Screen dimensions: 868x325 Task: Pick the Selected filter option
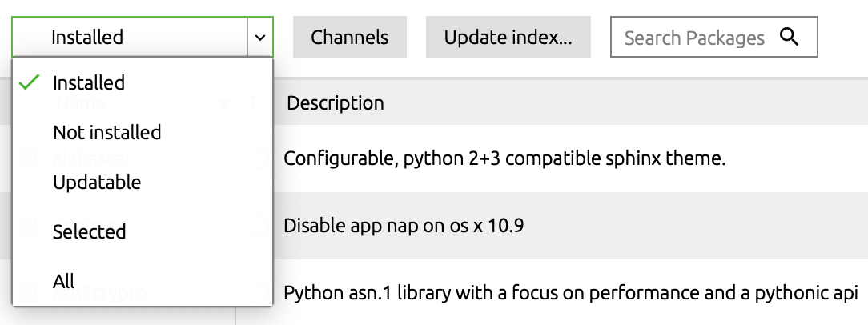89,231
